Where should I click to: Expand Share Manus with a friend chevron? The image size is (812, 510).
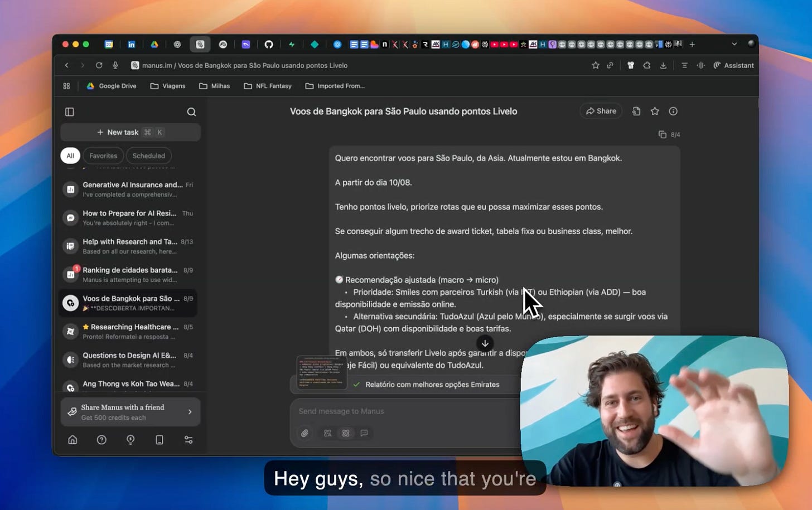pyautogui.click(x=190, y=412)
